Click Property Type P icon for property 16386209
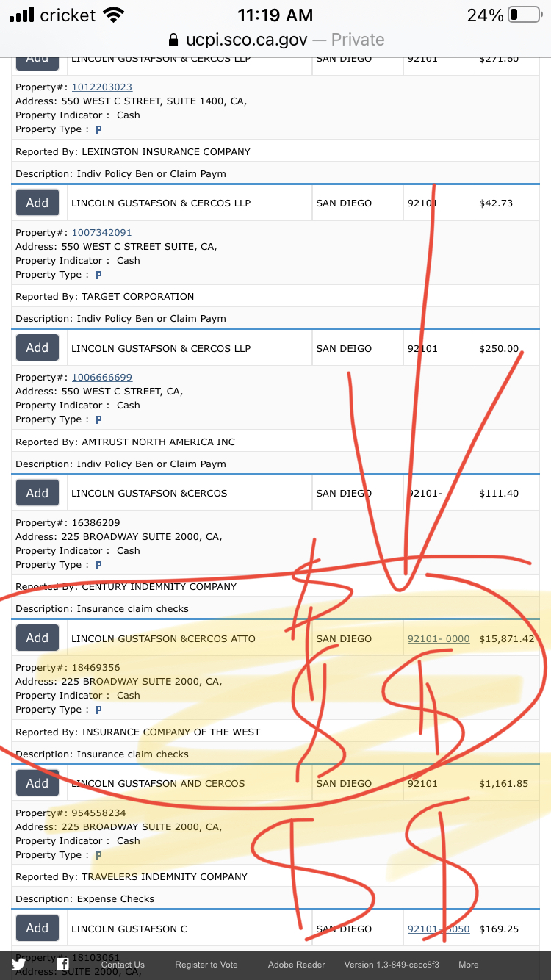This screenshot has width=551, height=980. point(98,565)
